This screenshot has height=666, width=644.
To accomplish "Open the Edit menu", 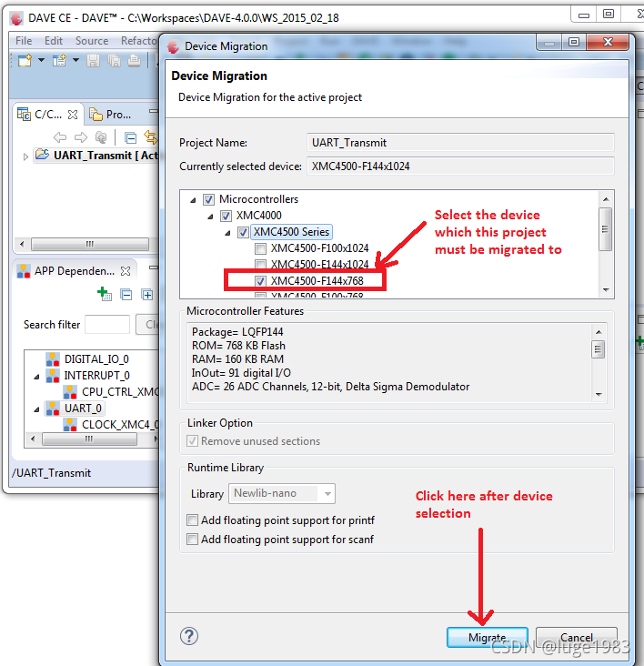I will click(x=54, y=41).
